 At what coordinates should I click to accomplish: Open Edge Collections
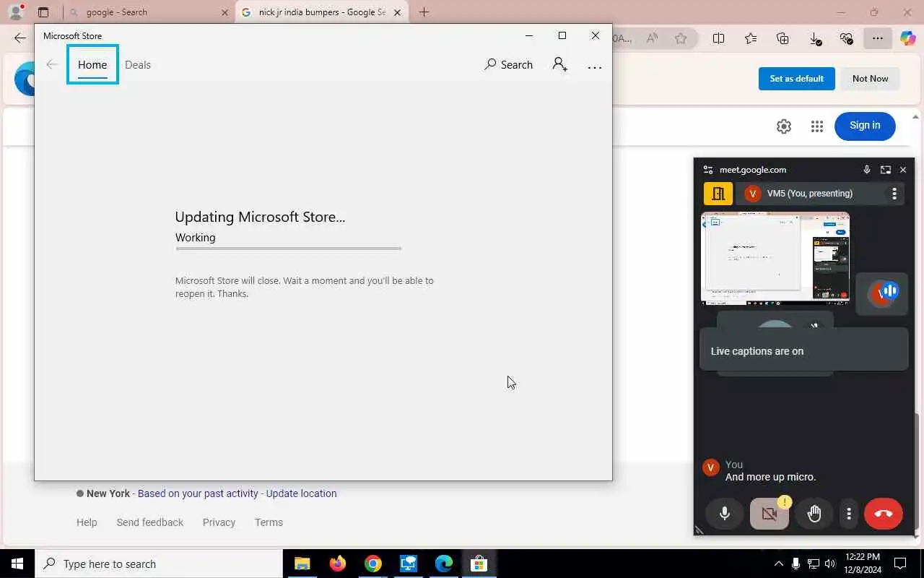point(783,38)
